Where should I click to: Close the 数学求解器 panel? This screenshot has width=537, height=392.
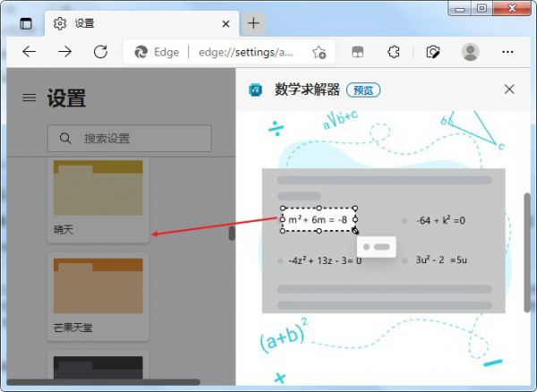[x=509, y=89]
